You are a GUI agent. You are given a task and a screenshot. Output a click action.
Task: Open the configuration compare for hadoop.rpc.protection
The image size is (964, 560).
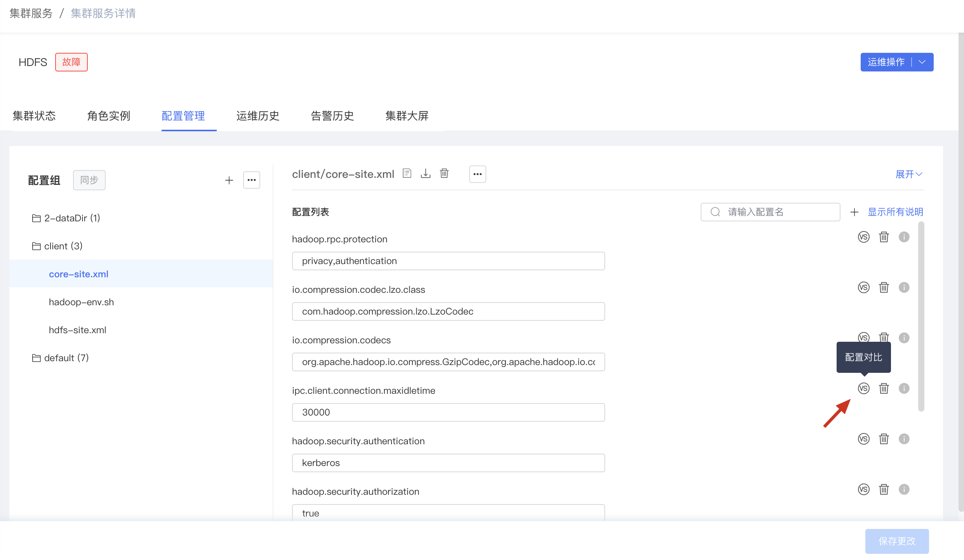(864, 237)
